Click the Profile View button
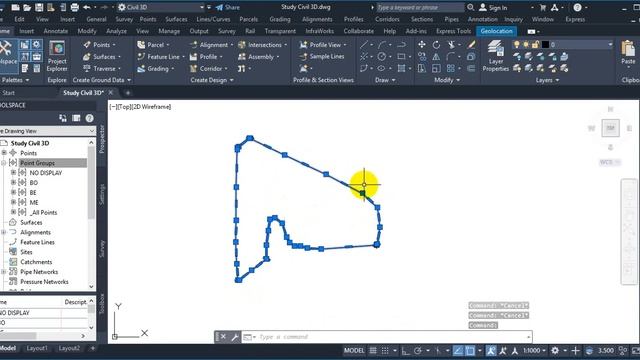Image resolution: width=640 pixels, height=360 pixels. (x=323, y=44)
